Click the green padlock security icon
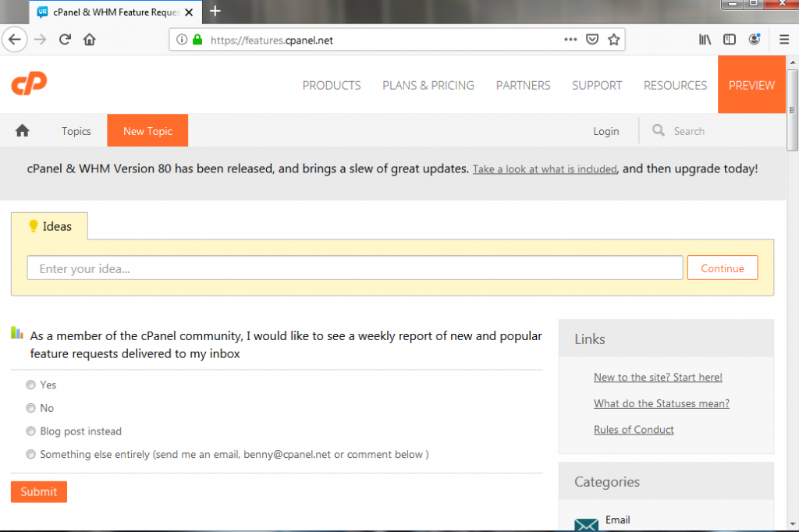This screenshot has height=532, width=799. (197, 39)
